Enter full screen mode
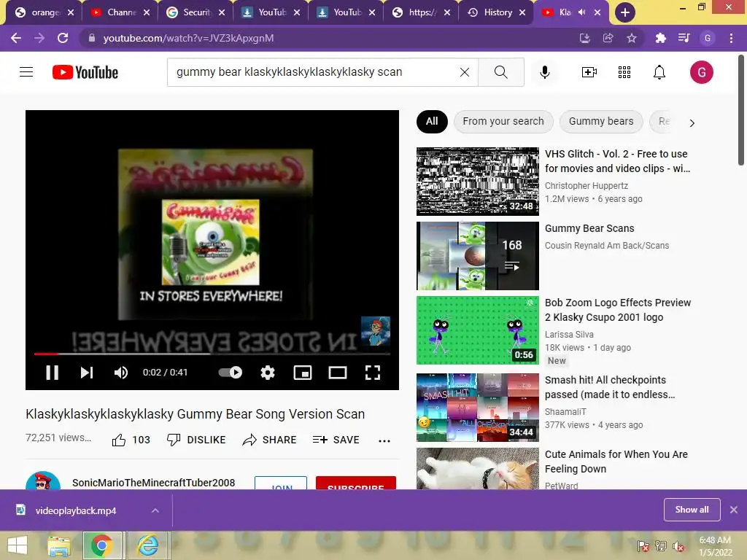747x560 pixels. click(373, 373)
